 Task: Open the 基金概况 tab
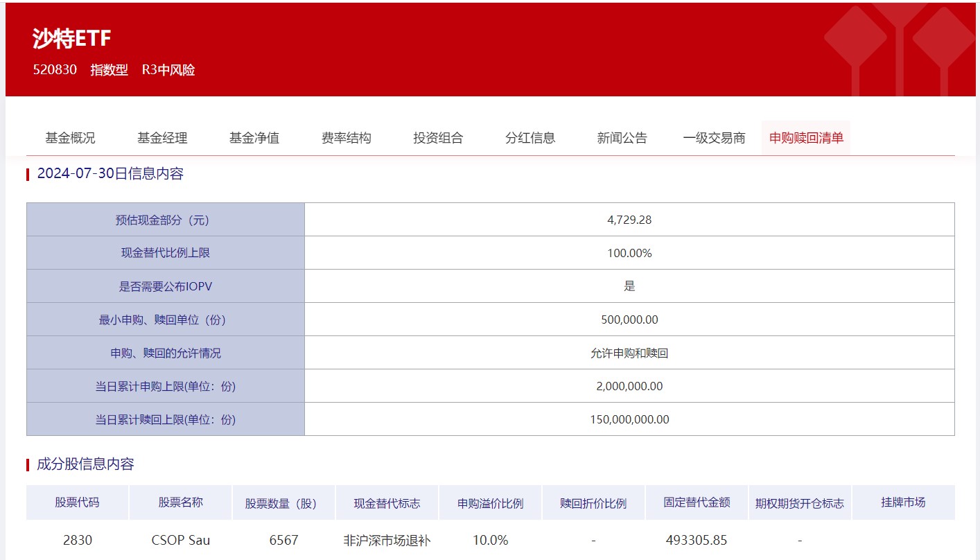tap(70, 138)
